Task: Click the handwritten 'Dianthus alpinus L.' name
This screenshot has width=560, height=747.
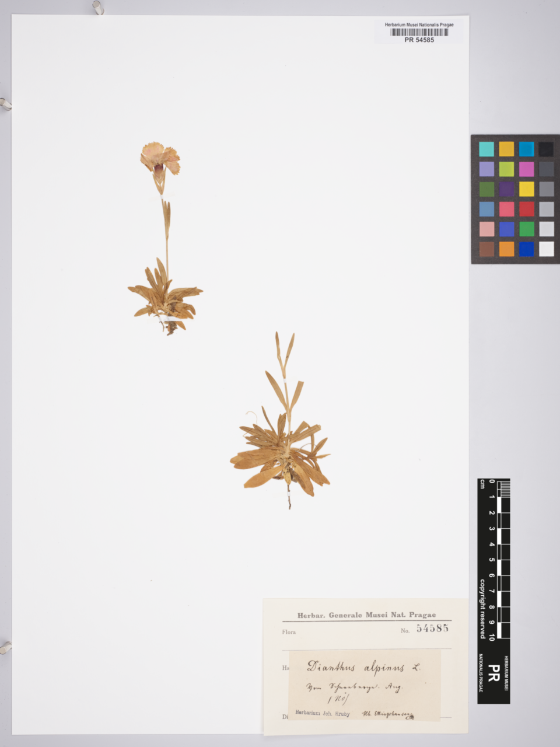Action: click(363, 667)
